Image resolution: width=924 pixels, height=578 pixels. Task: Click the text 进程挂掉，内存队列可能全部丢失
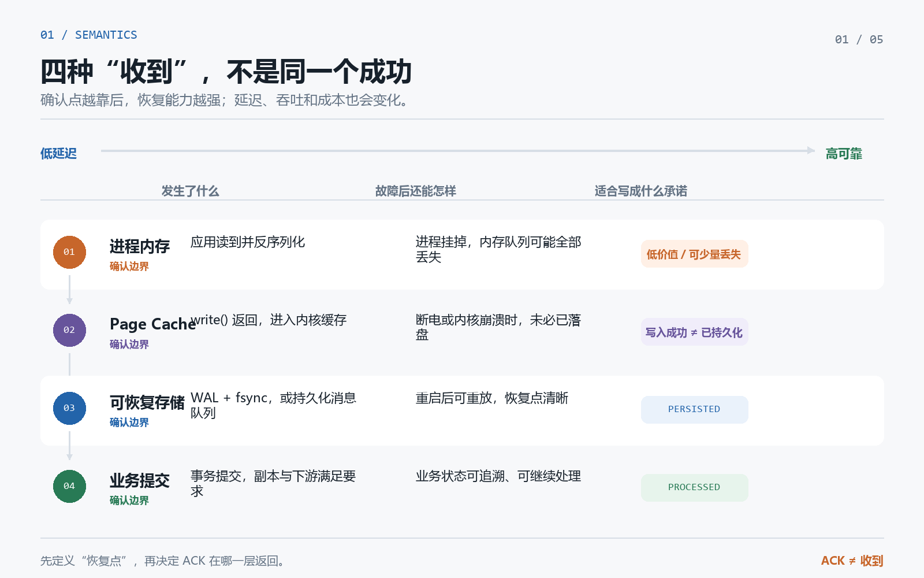click(x=498, y=249)
